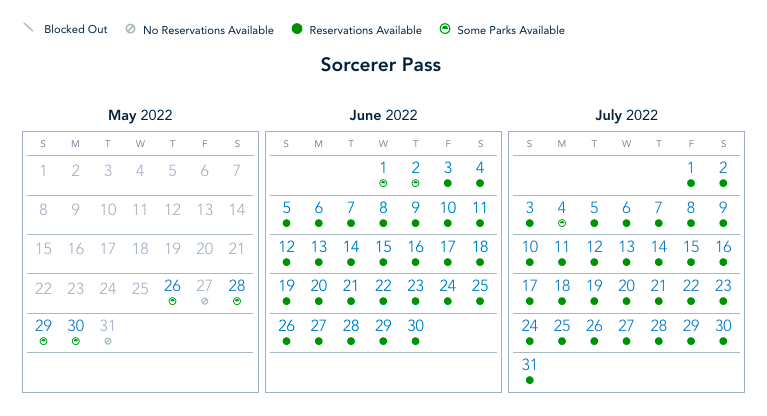The image size is (767, 416).
Task: Click the no-reservations icon under May 27
Action: pos(205,301)
